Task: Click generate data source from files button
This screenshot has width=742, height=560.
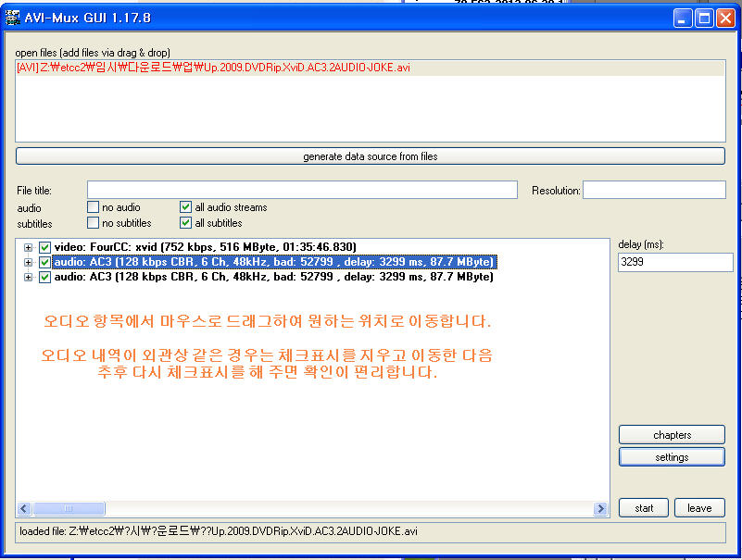Action: click(370, 156)
